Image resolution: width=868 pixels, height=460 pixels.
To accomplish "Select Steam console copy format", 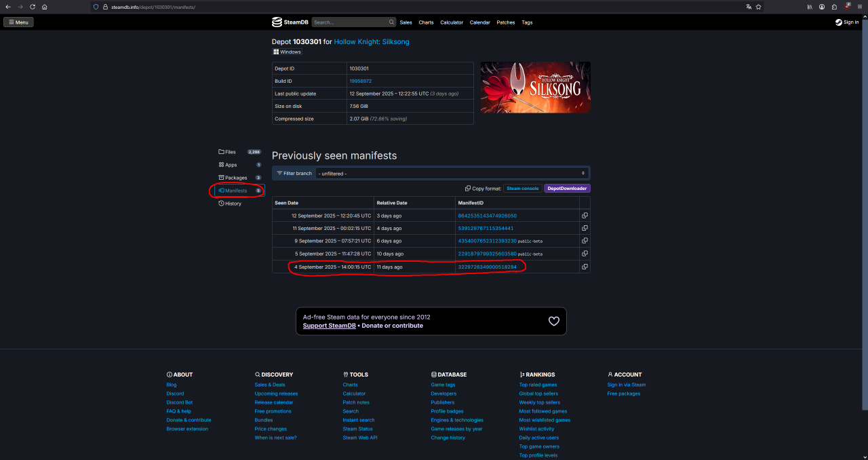I will 523,189.
